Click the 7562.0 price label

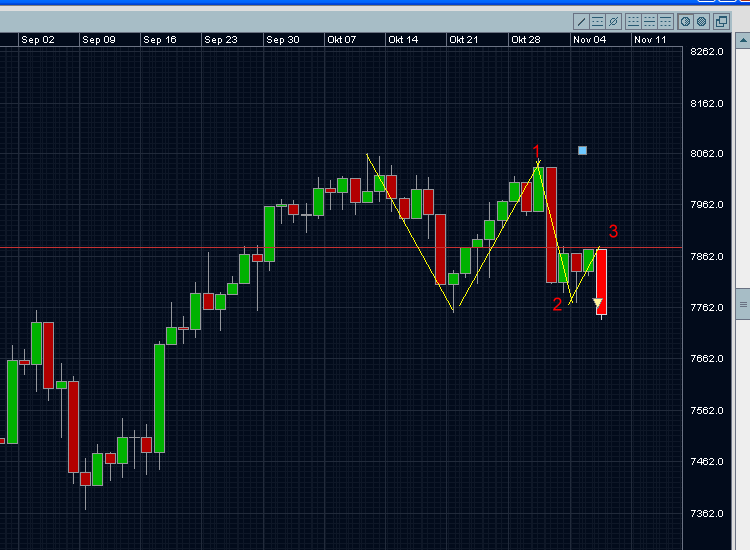[706, 411]
